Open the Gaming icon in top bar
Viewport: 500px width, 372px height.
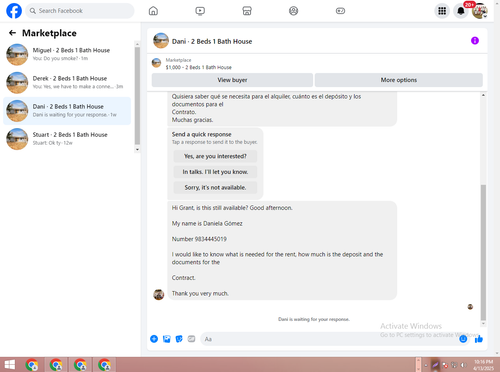pyautogui.click(x=340, y=11)
